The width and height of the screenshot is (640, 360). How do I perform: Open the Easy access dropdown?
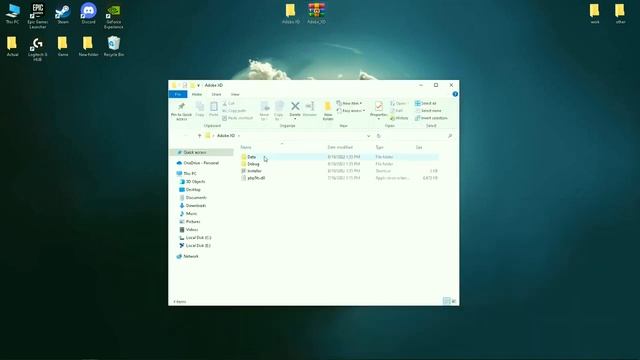tap(351, 111)
